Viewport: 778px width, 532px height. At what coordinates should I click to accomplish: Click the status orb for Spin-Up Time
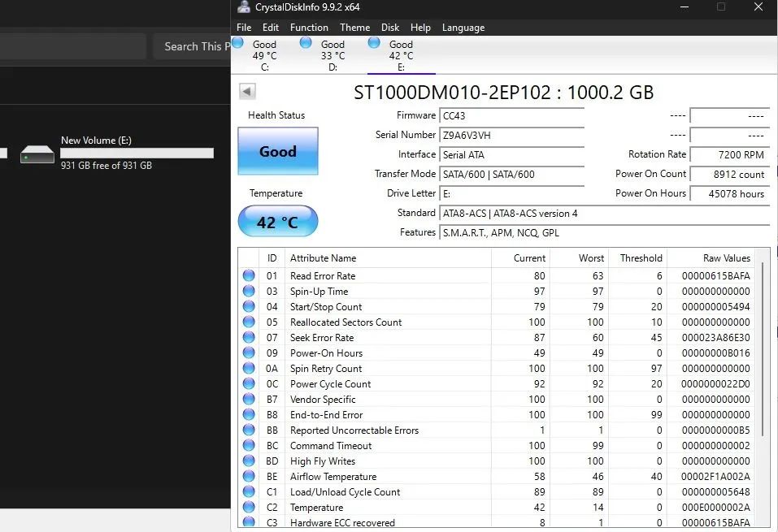point(249,291)
